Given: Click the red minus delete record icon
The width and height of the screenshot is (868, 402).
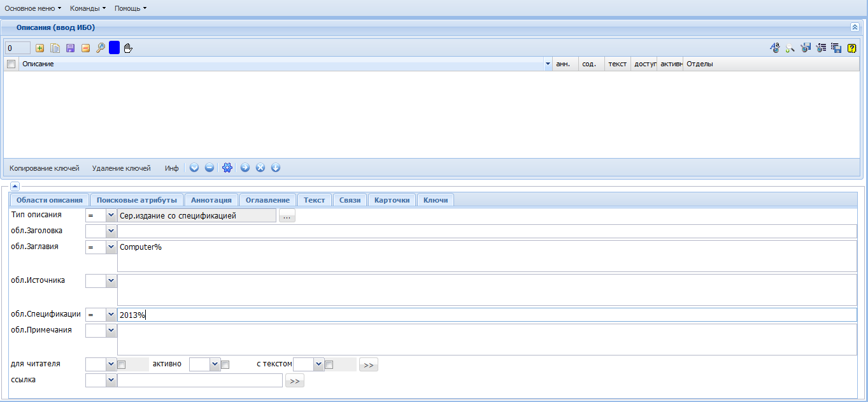Looking at the screenshot, I should (86, 48).
